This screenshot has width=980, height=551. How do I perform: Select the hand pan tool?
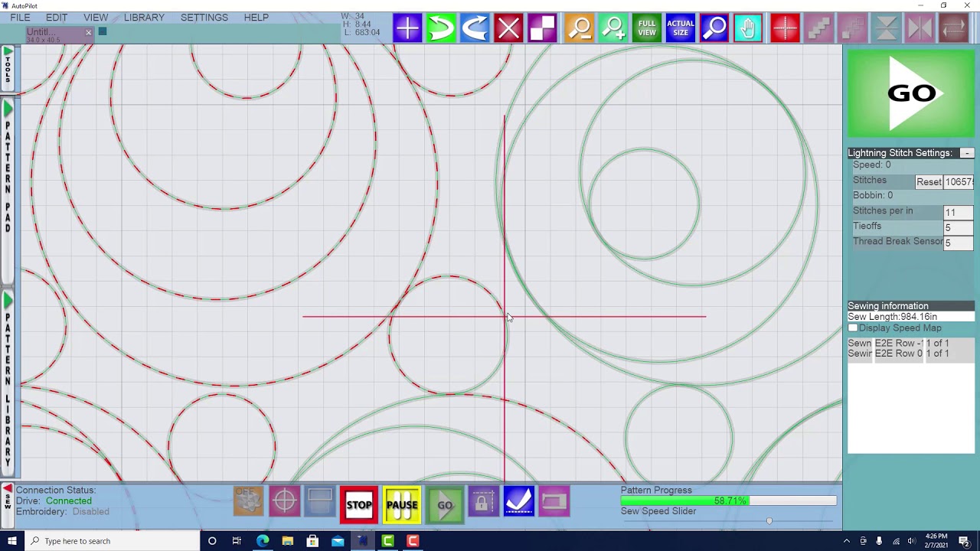(x=748, y=29)
